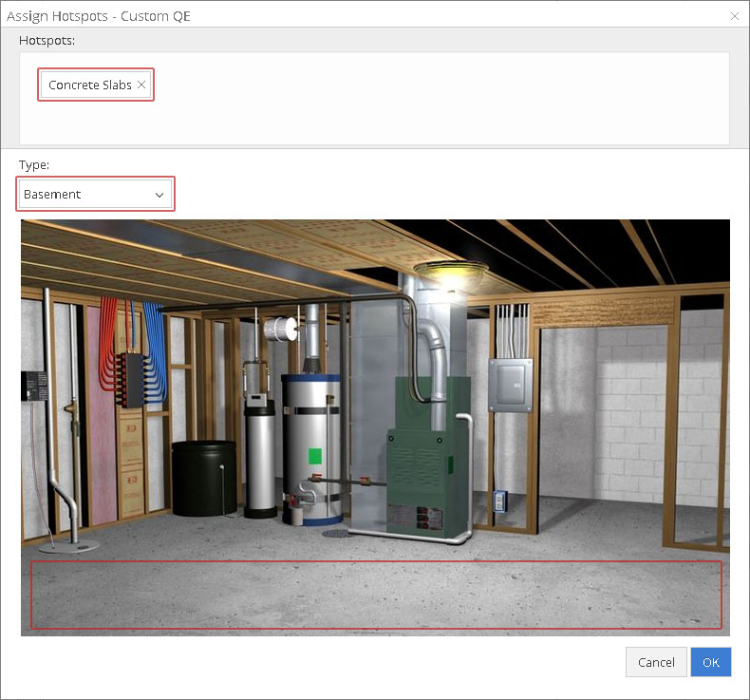Click the Cancel button
This screenshot has width=750, height=700.
656,662
